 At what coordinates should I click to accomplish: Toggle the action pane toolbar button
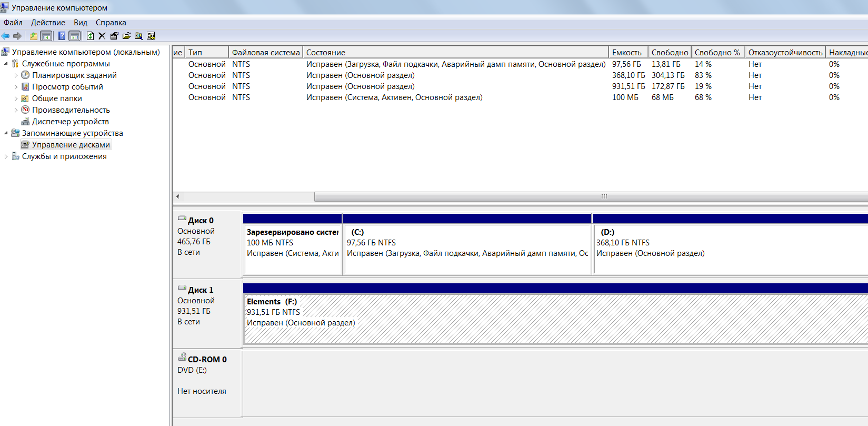tap(75, 36)
